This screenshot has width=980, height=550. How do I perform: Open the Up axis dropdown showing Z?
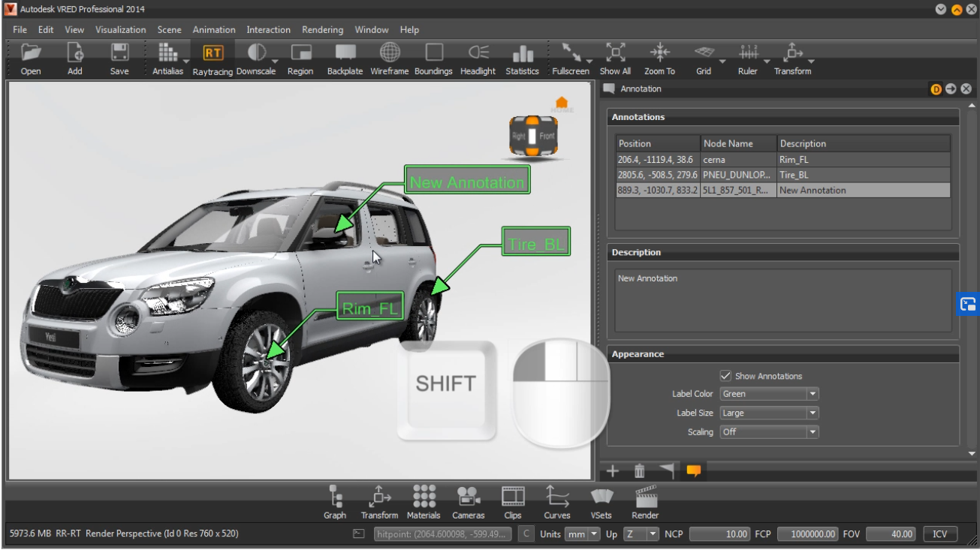point(641,534)
